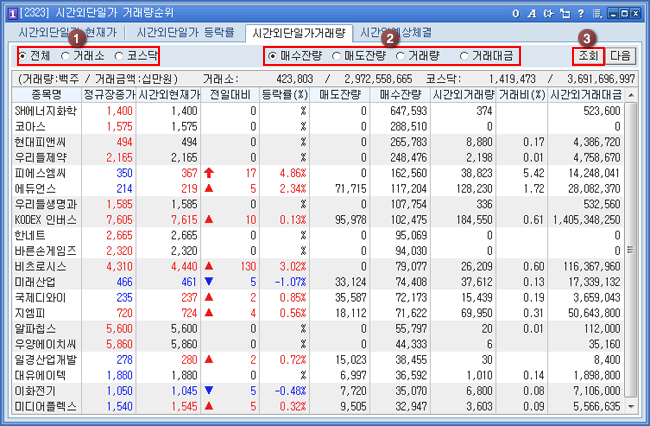The height and width of the screenshot is (426, 650).
Task: Open the list menu icon in title bar
Action: pyautogui.click(x=597, y=12)
